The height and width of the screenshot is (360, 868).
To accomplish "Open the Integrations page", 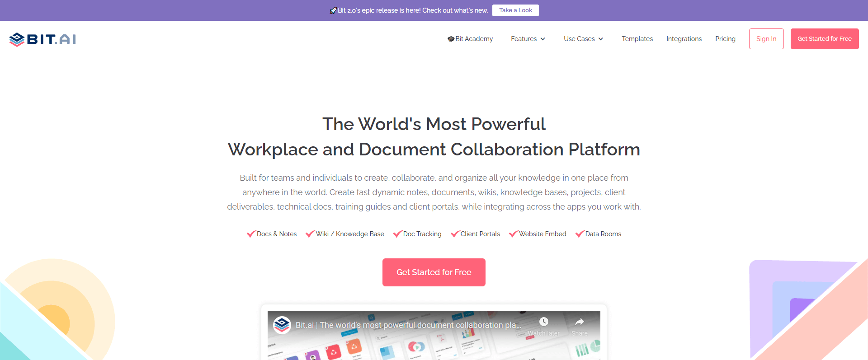I will click(684, 39).
